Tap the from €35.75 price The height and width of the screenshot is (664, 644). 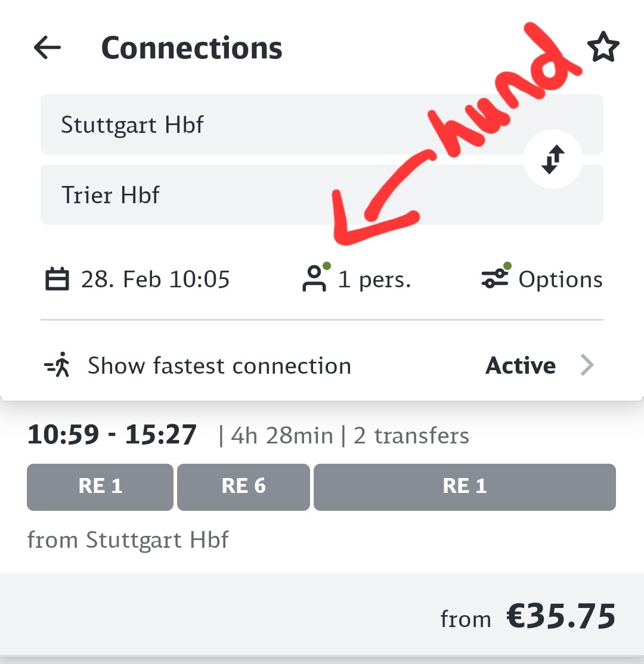pyautogui.click(x=560, y=616)
